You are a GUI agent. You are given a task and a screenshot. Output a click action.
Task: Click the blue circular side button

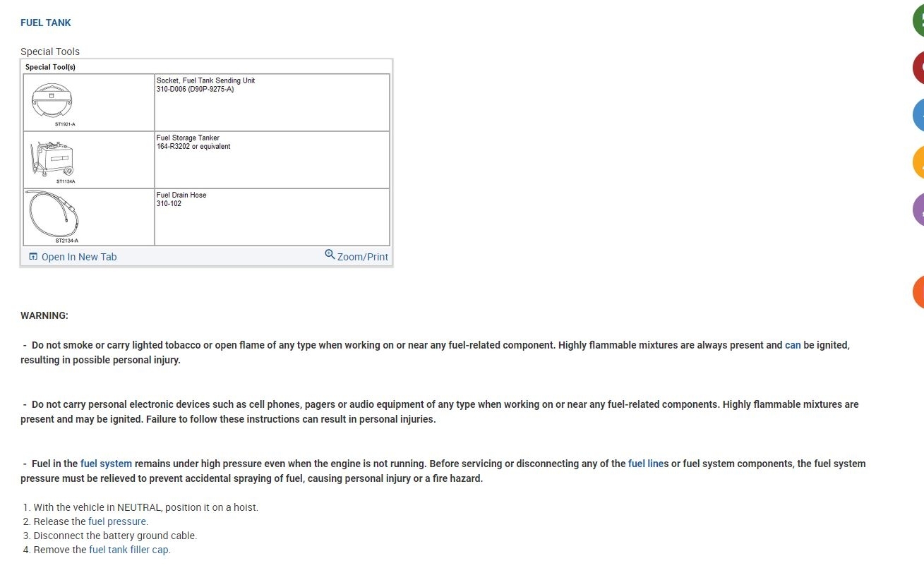(x=918, y=115)
